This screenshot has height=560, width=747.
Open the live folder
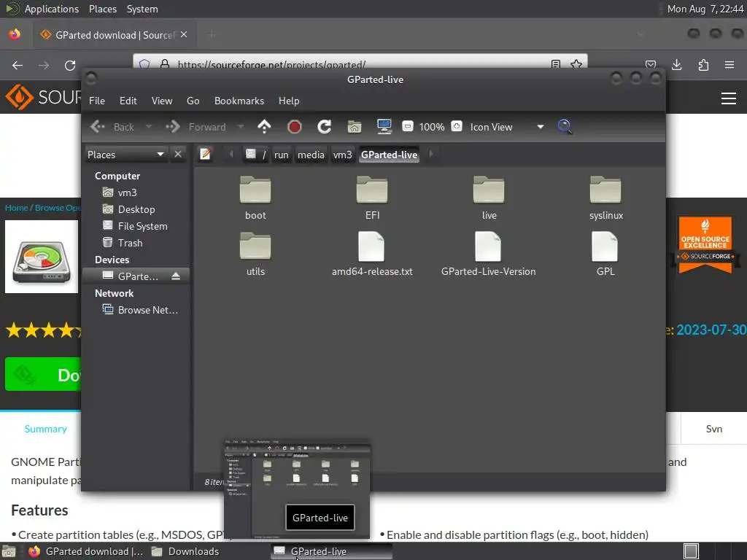point(489,198)
